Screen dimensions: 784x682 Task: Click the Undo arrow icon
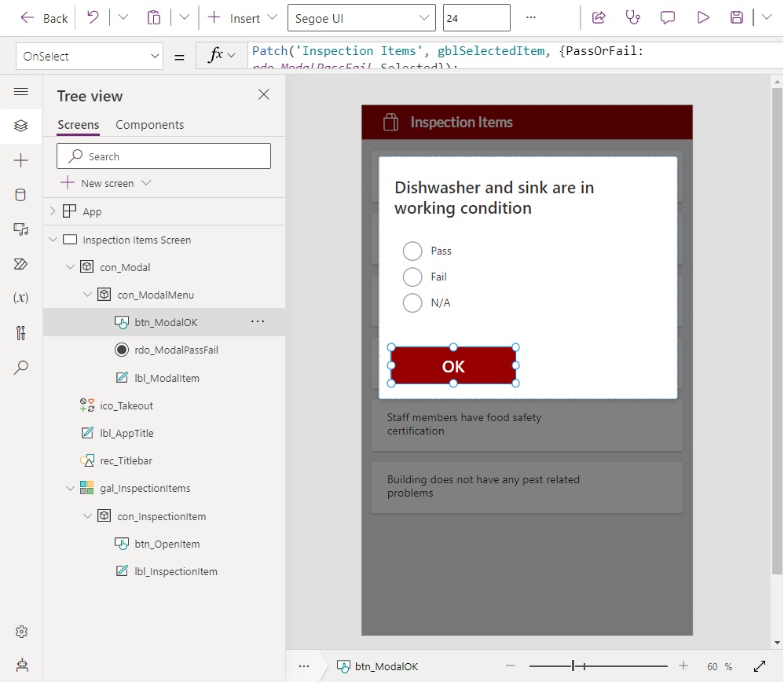tap(93, 18)
